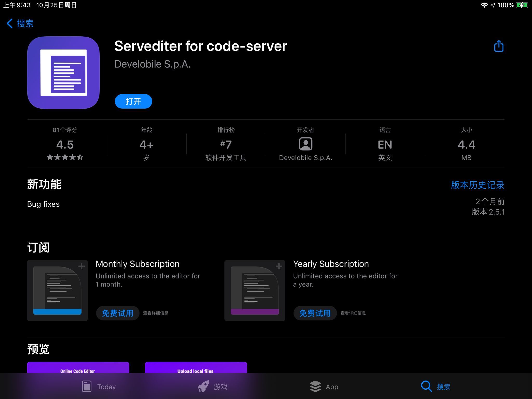
Task: Tap the developer person icon
Action: pyautogui.click(x=305, y=144)
